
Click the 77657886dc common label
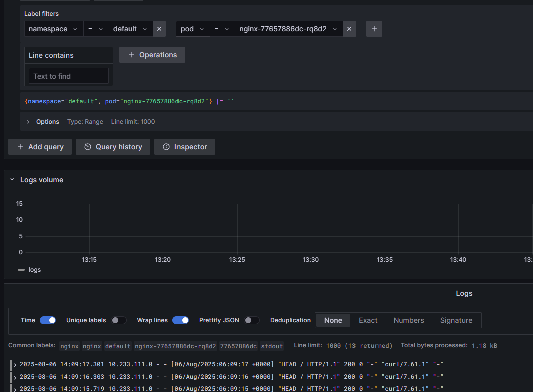click(238, 346)
